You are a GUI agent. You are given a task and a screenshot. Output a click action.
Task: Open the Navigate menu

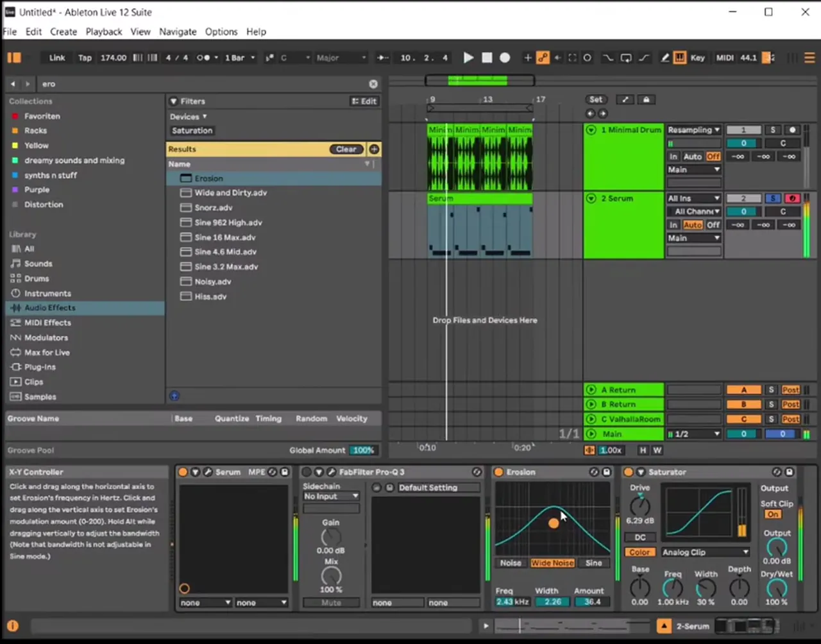(178, 31)
